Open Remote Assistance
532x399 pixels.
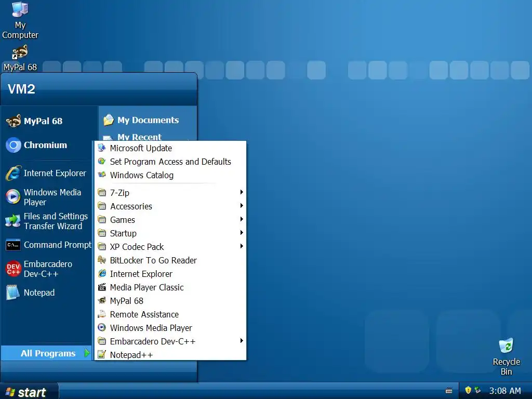[170, 314]
